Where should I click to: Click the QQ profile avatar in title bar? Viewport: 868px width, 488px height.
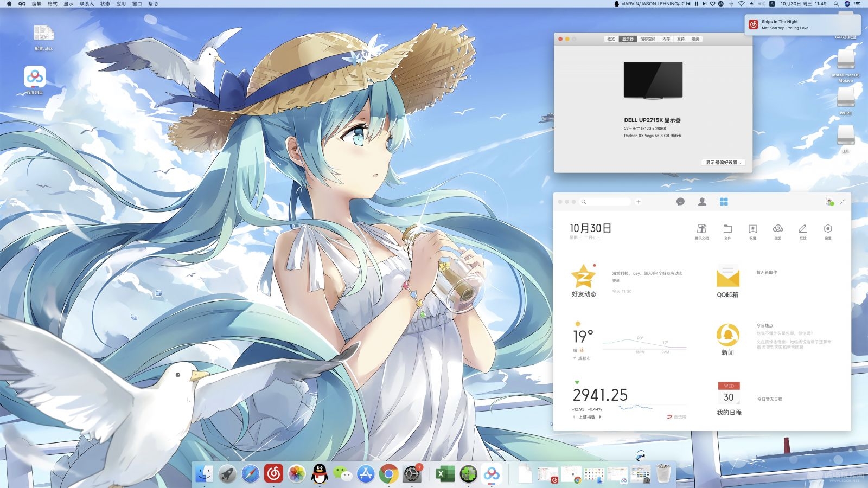pos(829,202)
